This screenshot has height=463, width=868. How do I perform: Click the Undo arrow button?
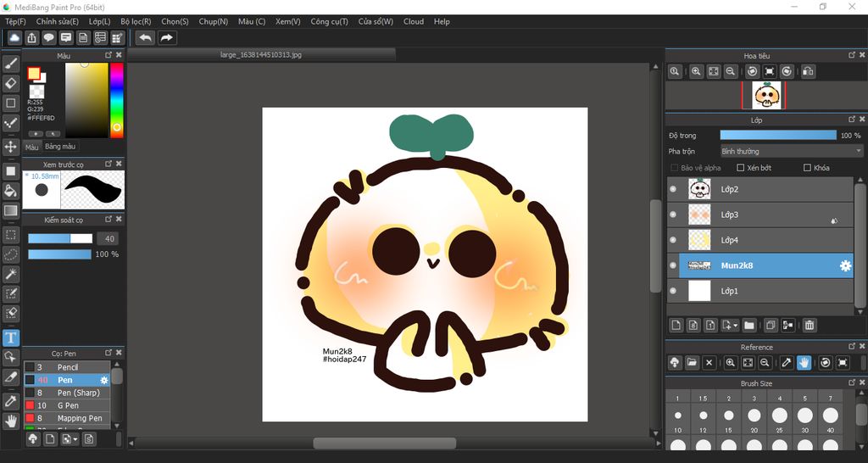(x=146, y=37)
